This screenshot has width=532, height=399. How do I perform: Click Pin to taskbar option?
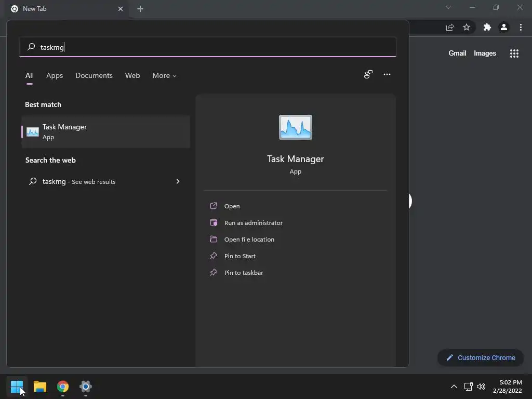tap(244, 272)
